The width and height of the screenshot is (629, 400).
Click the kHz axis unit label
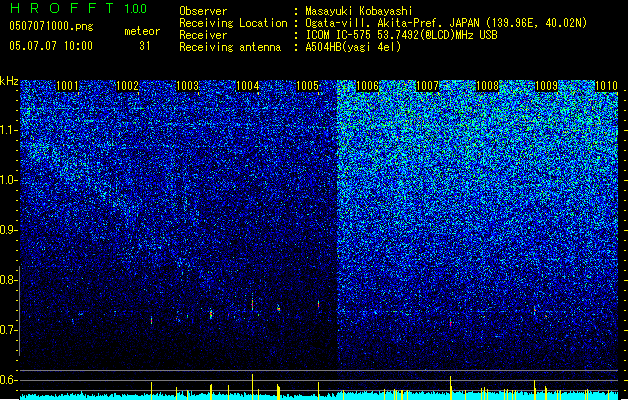9,81
